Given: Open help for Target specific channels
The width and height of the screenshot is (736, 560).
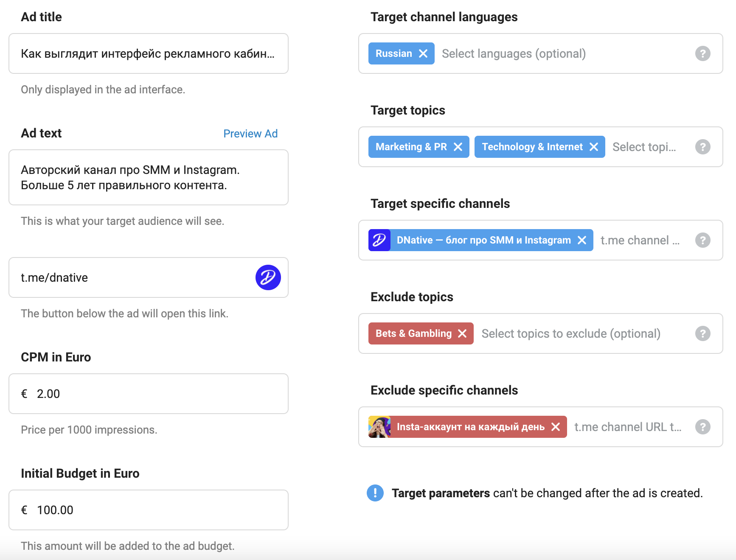Looking at the screenshot, I should tap(703, 240).
